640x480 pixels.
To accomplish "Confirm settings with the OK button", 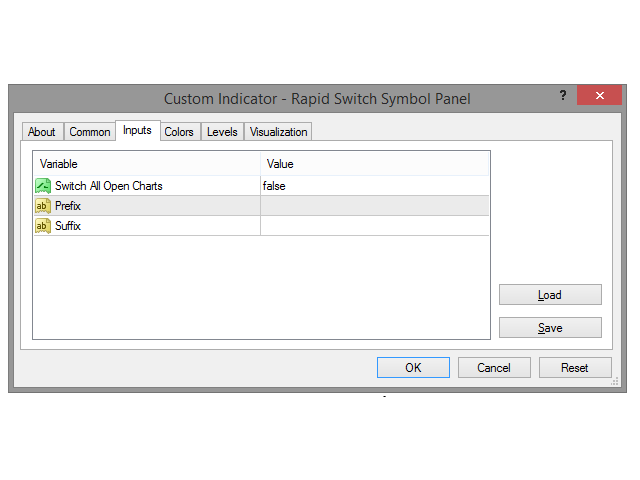I will coord(413,368).
